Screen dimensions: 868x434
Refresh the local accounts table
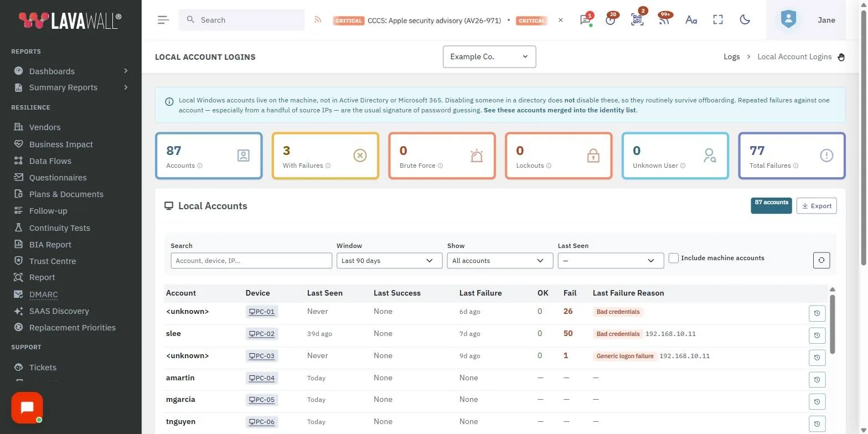pyautogui.click(x=821, y=260)
